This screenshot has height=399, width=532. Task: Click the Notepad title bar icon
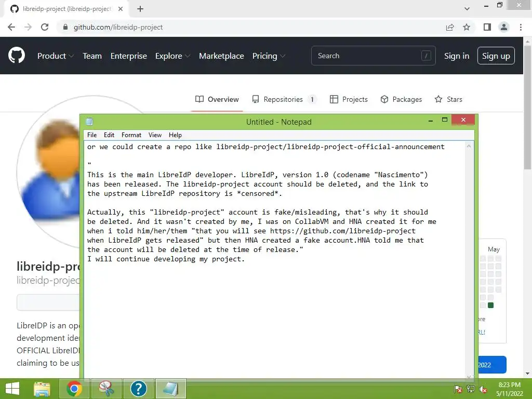point(89,122)
